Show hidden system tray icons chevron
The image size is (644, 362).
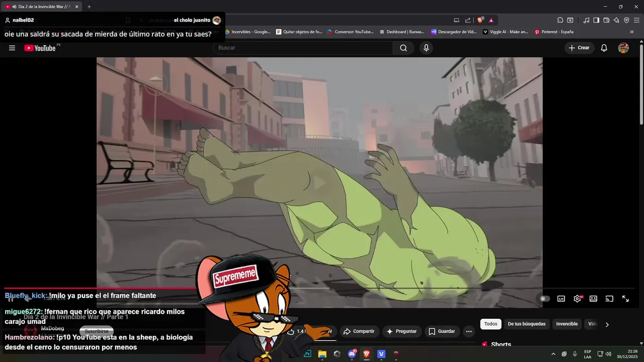(x=553, y=354)
